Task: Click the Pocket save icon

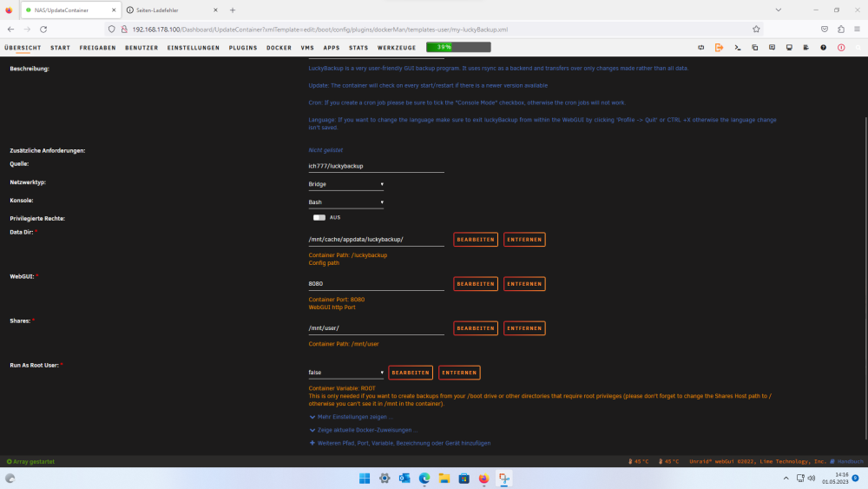Action: 825,30
